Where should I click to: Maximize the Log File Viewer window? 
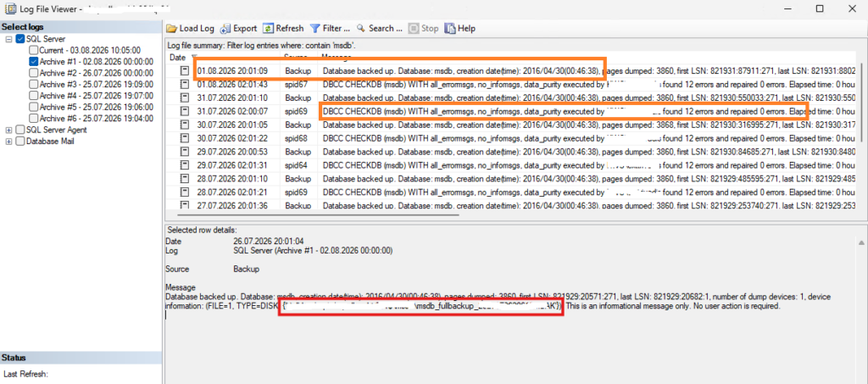820,8
